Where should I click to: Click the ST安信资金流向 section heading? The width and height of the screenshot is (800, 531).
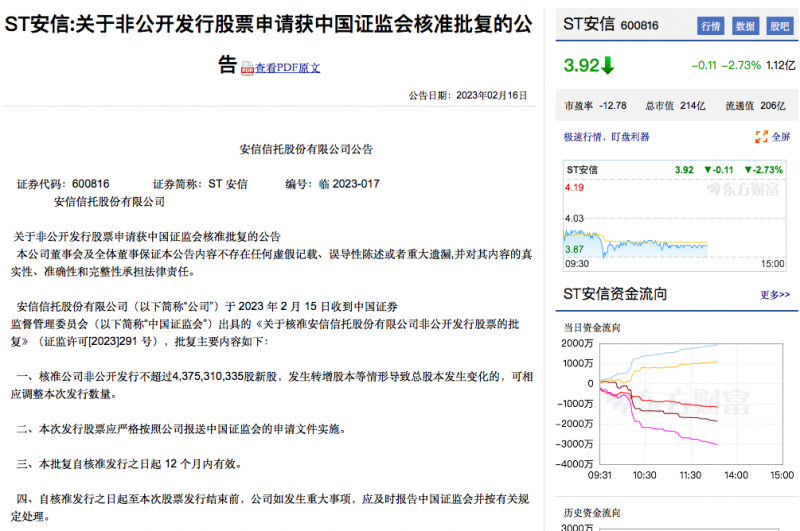(x=615, y=294)
